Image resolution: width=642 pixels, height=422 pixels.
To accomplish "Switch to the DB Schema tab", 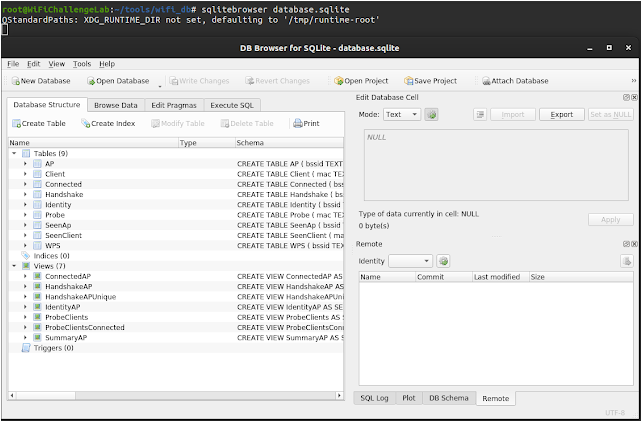I will pyautogui.click(x=449, y=398).
